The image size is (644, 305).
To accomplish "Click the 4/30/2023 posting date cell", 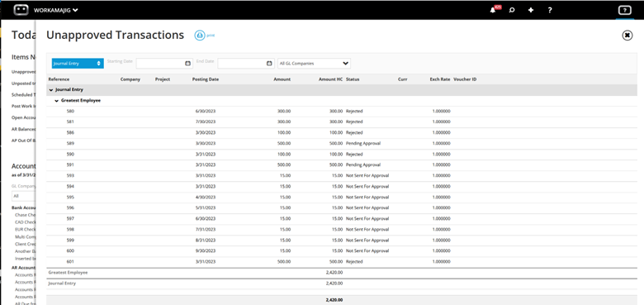I will pos(206,198).
